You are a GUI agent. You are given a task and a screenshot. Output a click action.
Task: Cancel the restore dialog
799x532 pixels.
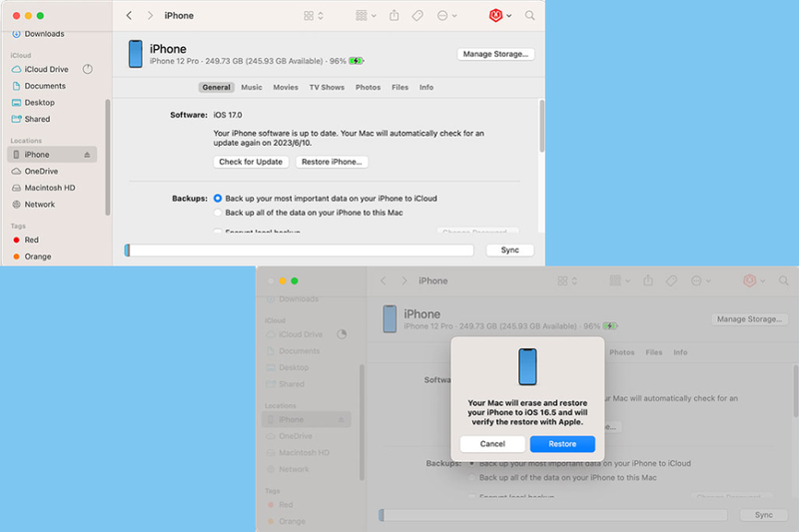(x=492, y=444)
